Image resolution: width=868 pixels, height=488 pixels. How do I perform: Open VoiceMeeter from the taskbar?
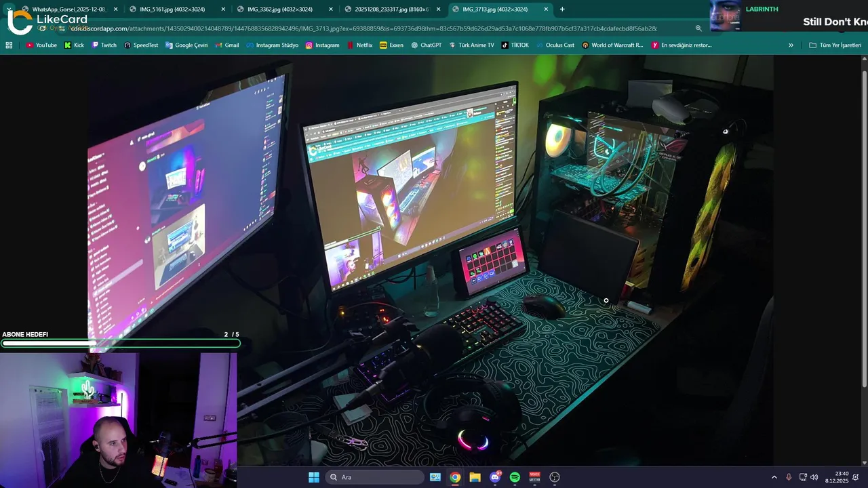tap(534, 477)
